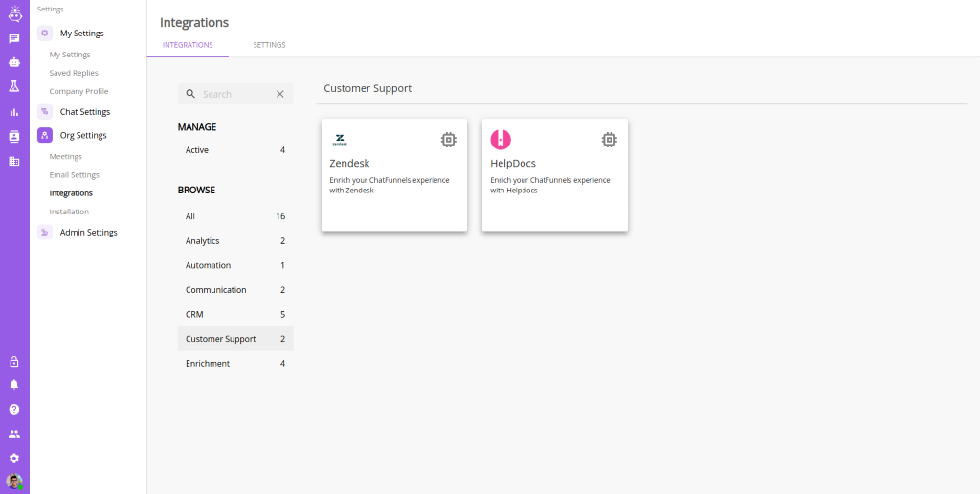Open the Integrations sidebar item

(x=71, y=193)
